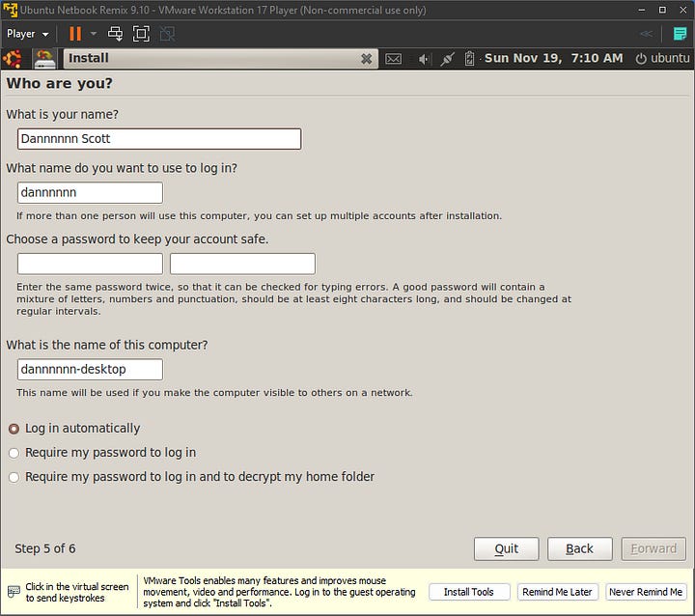Open the clock showing Sun Nov 19
This screenshot has width=695, height=616.
[x=553, y=58]
